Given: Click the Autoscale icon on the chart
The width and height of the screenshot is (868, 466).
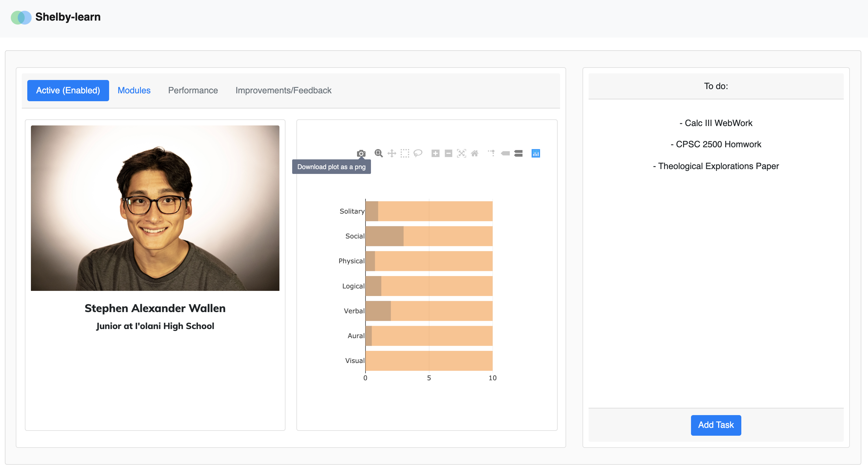Looking at the screenshot, I should pyautogui.click(x=461, y=154).
